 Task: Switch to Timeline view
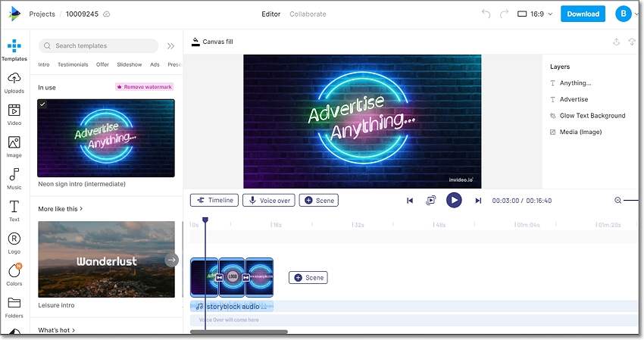(x=214, y=201)
